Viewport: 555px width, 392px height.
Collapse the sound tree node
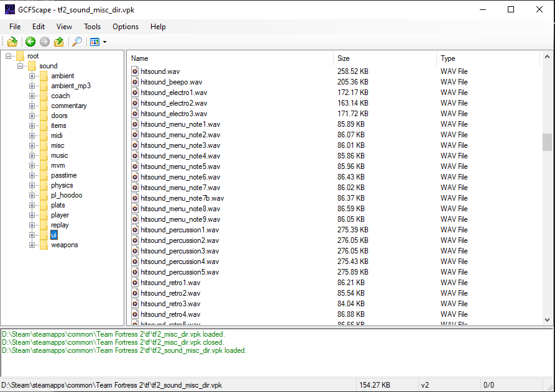click(x=20, y=66)
